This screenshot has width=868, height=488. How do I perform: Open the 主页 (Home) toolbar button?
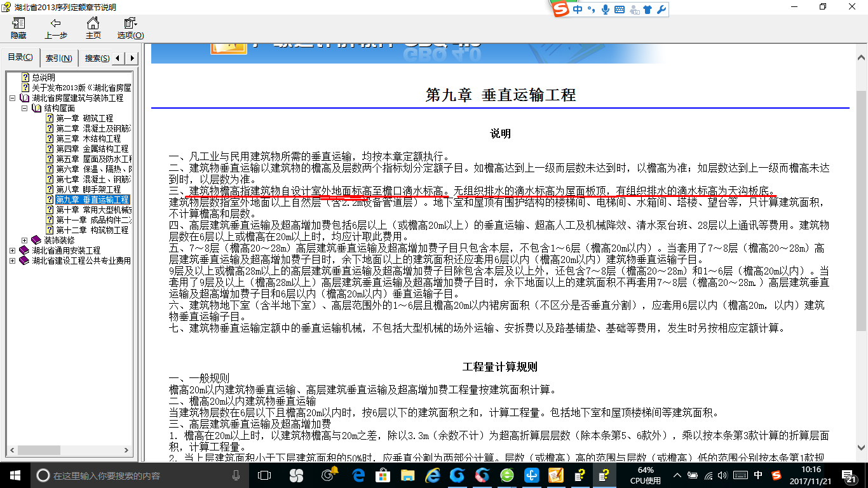[93, 29]
